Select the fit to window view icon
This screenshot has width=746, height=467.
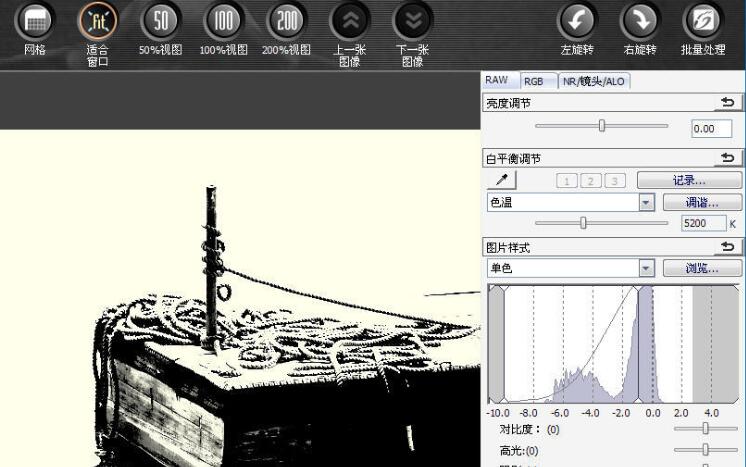[x=97, y=22]
